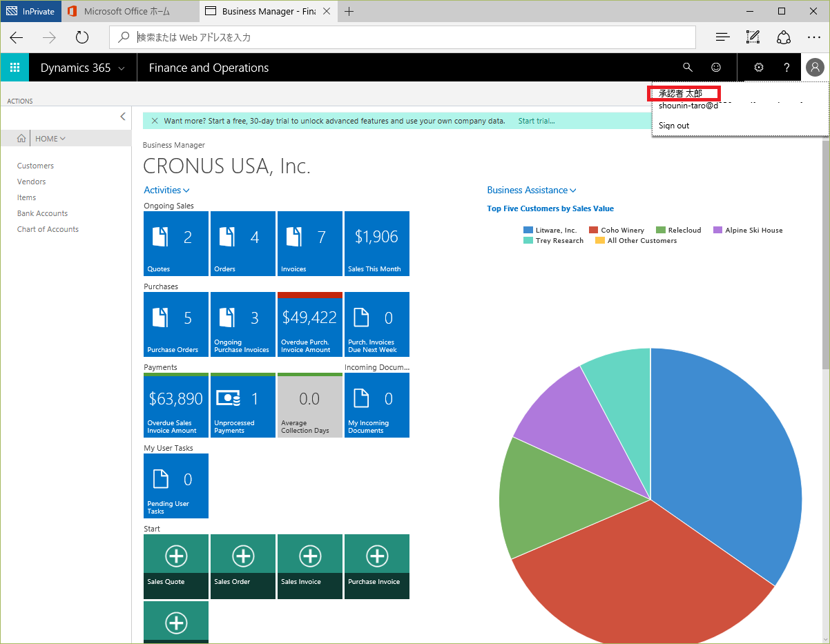This screenshot has height=644, width=830.
Task: Expand the Dynamics 365 dropdown chevron
Action: point(122,68)
